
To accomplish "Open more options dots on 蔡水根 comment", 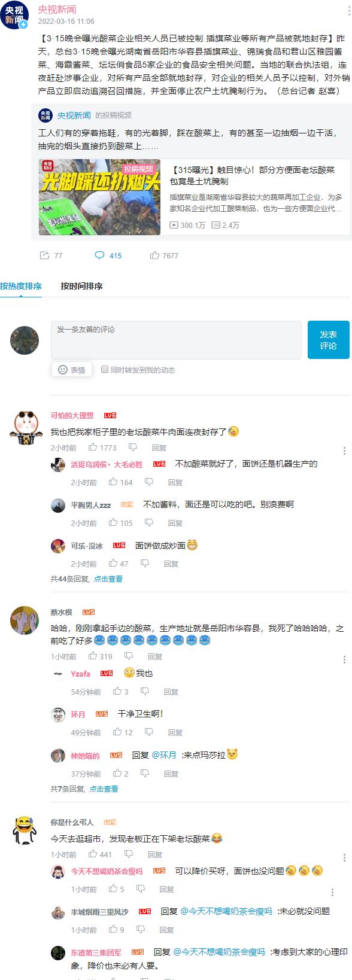I will click(344, 659).
